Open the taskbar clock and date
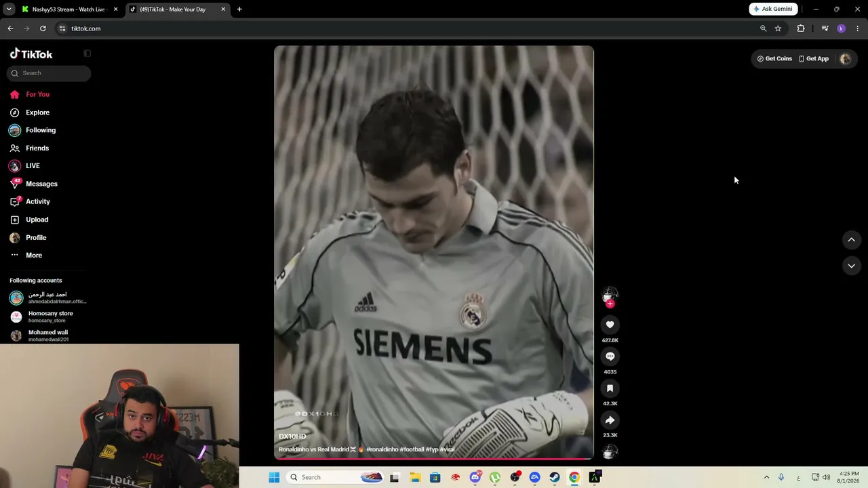This screenshot has height=488, width=868. tap(849, 477)
